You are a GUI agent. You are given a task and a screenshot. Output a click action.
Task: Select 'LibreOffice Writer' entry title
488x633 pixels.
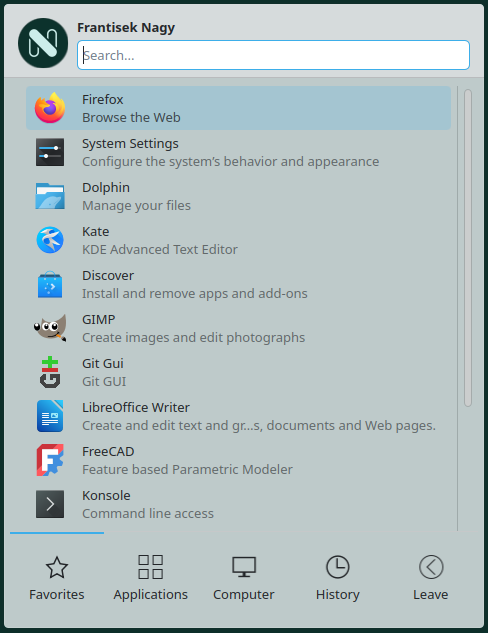click(136, 407)
